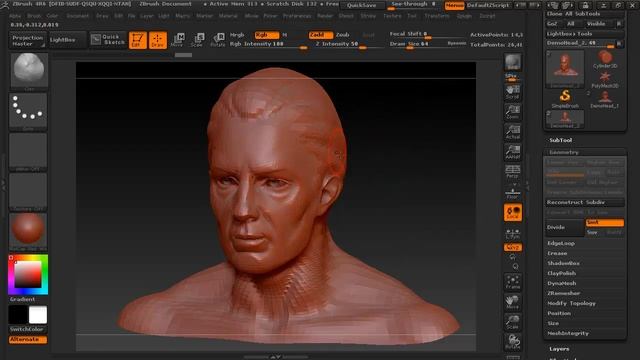Toggle Persp perspective view
This screenshot has height=360, width=640.
click(512, 171)
